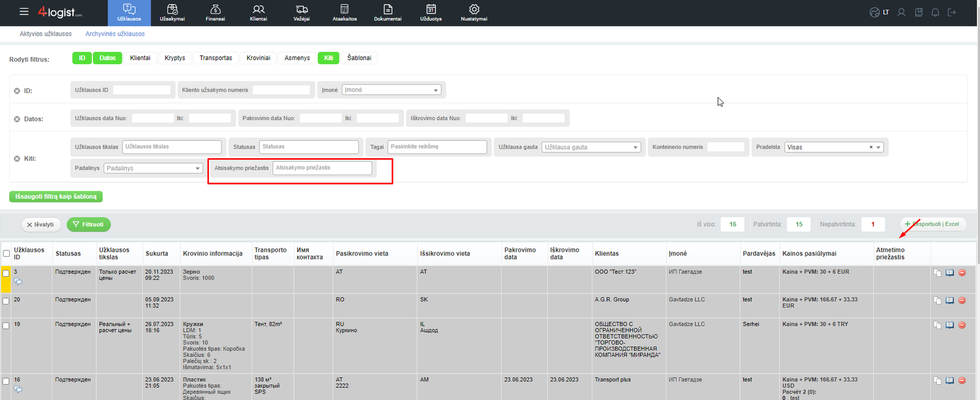Focus the Užklausos ID input
The width and height of the screenshot is (980, 400).
141,90
